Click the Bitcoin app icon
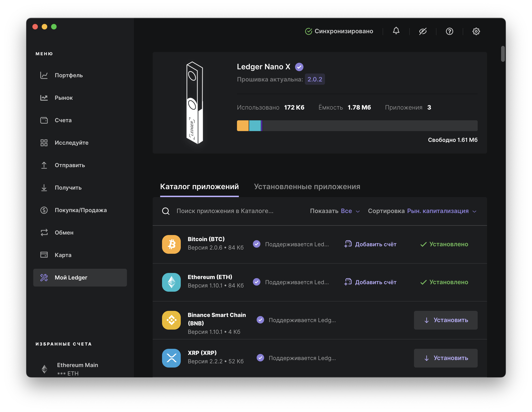This screenshot has height=412, width=532. point(171,244)
